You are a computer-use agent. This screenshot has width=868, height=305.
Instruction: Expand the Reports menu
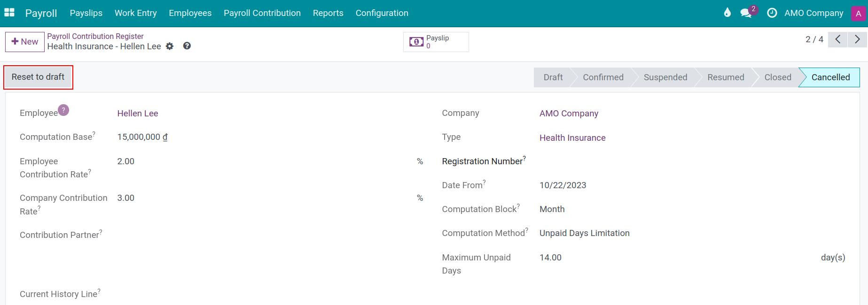(x=328, y=13)
